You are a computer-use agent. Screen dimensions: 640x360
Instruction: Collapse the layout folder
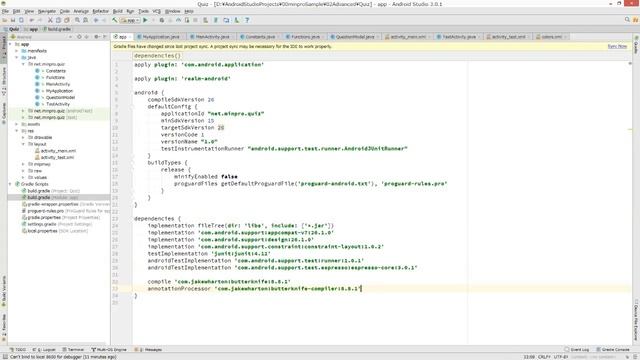[x=24, y=144]
